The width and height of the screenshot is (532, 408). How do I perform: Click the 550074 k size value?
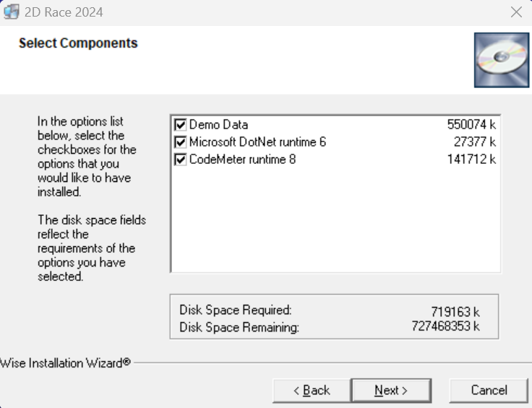coord(471,125)
